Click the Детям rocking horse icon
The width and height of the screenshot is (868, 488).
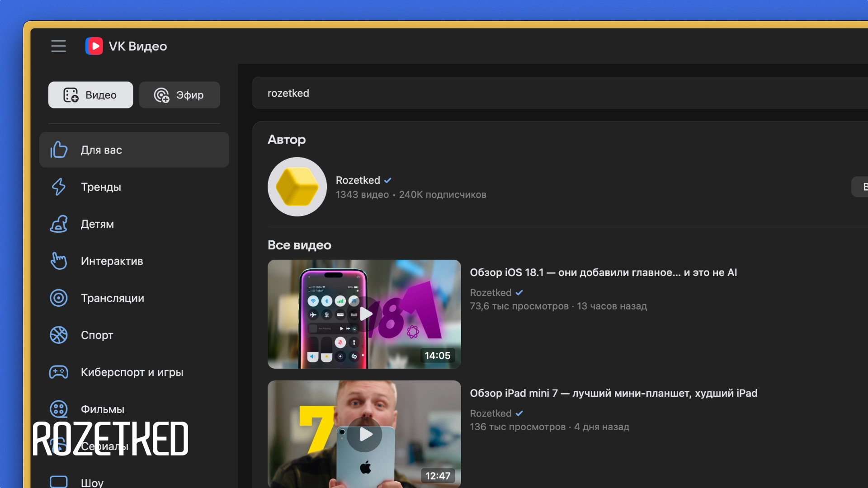pyautogui.click(x=59, y=224)
